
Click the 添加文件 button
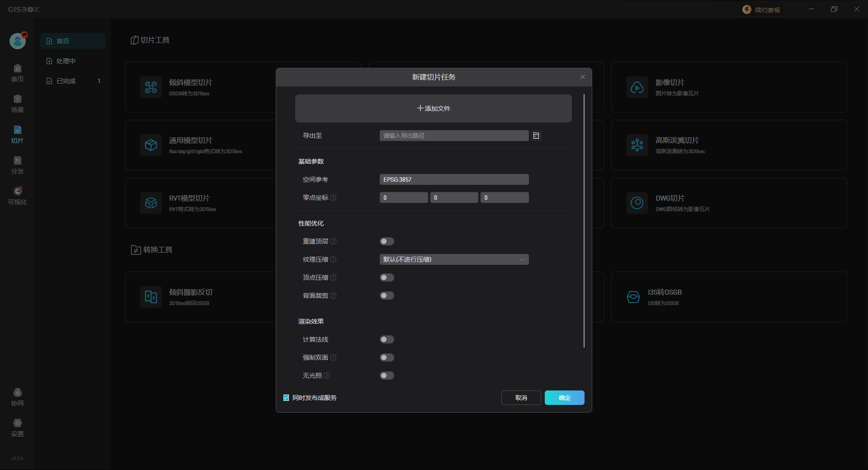coord(433,108)
